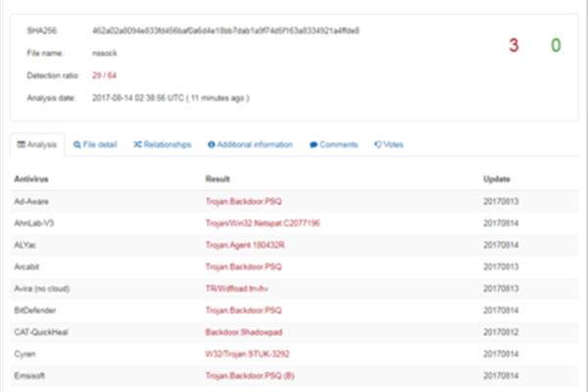This screenshot has height=392, width=588.
Task: Click the Update column header
Action: point(497,179)
